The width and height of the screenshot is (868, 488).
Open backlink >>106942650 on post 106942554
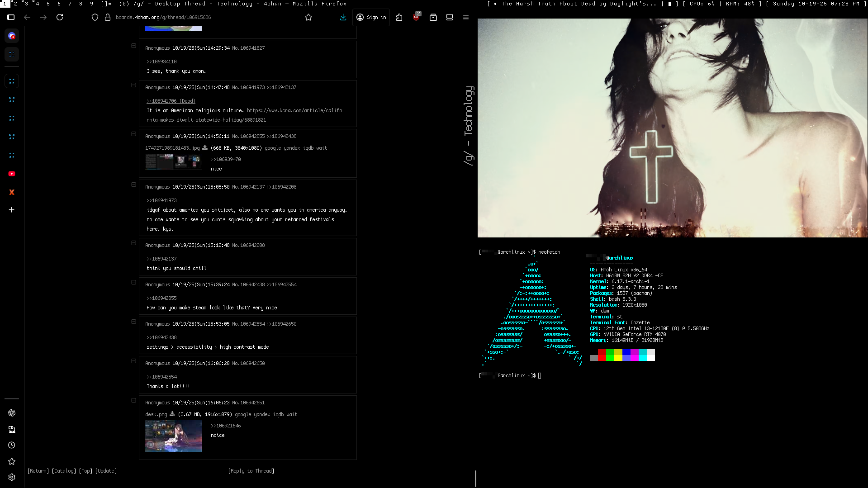281,324
